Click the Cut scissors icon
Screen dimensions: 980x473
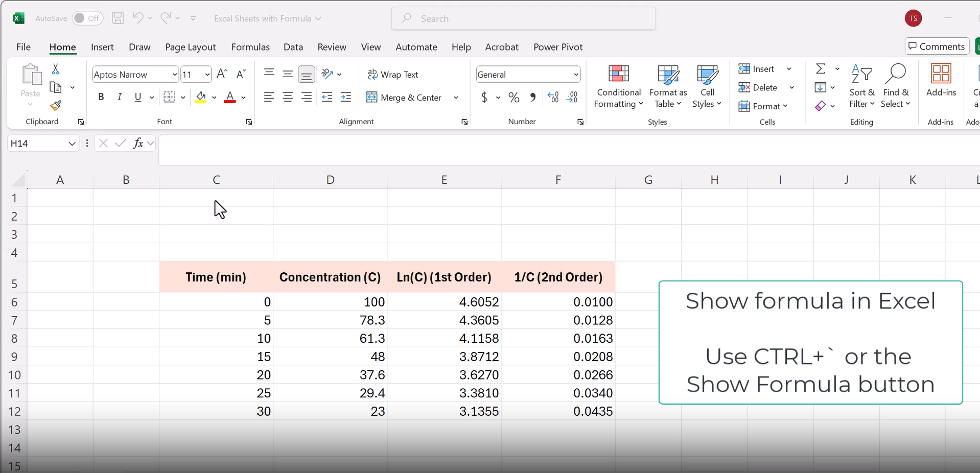[56, 69]
